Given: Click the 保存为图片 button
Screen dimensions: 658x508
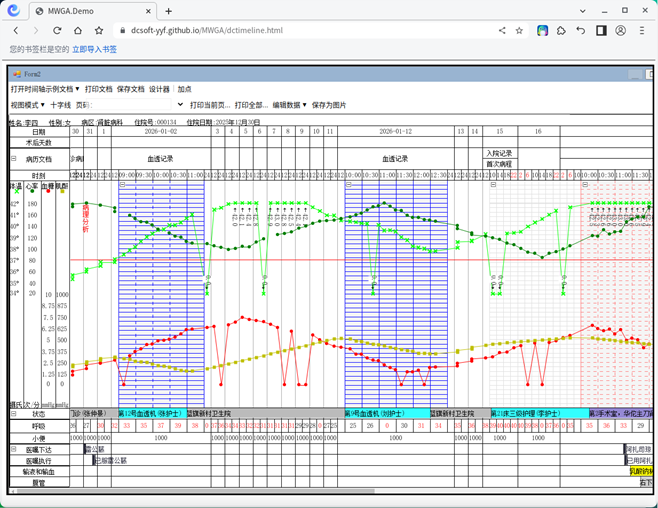Looking at the screenshot, I should click(329, 105).
